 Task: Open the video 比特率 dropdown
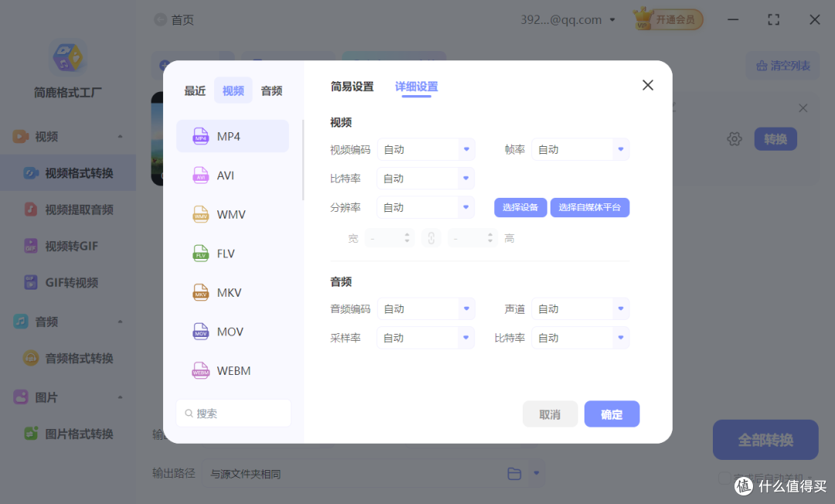click(x=425, y=179)
